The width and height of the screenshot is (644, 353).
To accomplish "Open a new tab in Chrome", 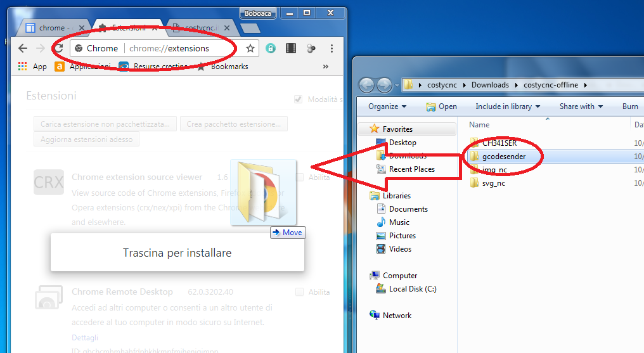I will [x=250, y=28].
